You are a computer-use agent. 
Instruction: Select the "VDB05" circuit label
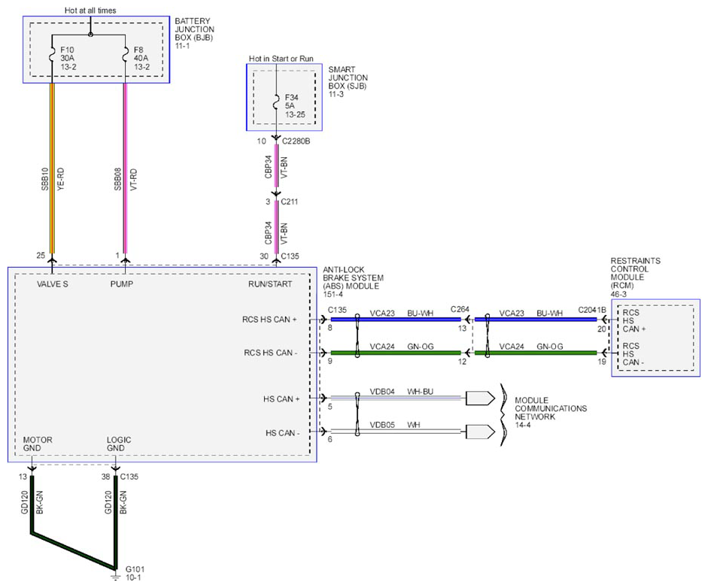tap(382, 425)
